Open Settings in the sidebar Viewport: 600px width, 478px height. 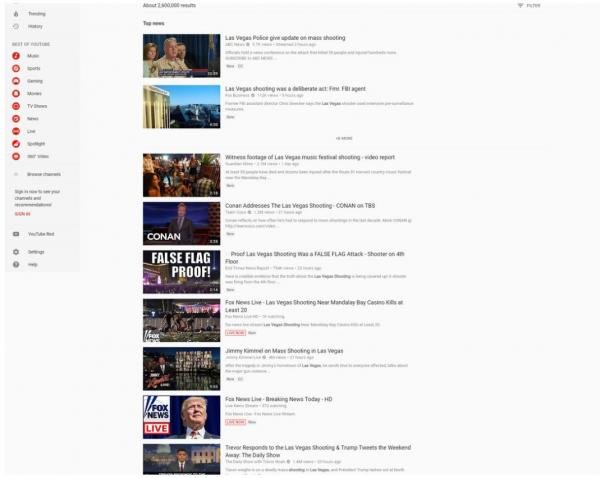click(x=36, y=252)
